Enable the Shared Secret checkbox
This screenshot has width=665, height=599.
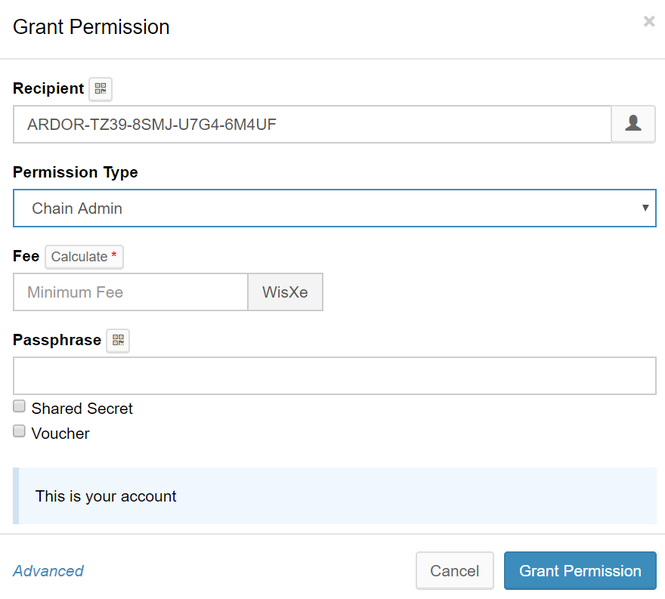pyautogui.click(x=19, y=407)
